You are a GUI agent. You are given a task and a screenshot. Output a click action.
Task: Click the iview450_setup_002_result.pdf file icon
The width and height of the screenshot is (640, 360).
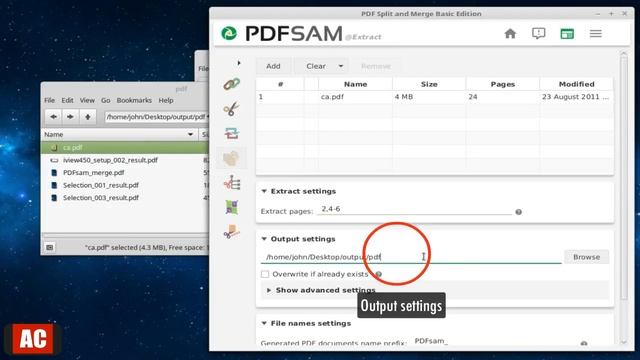(x=54, y=160)
